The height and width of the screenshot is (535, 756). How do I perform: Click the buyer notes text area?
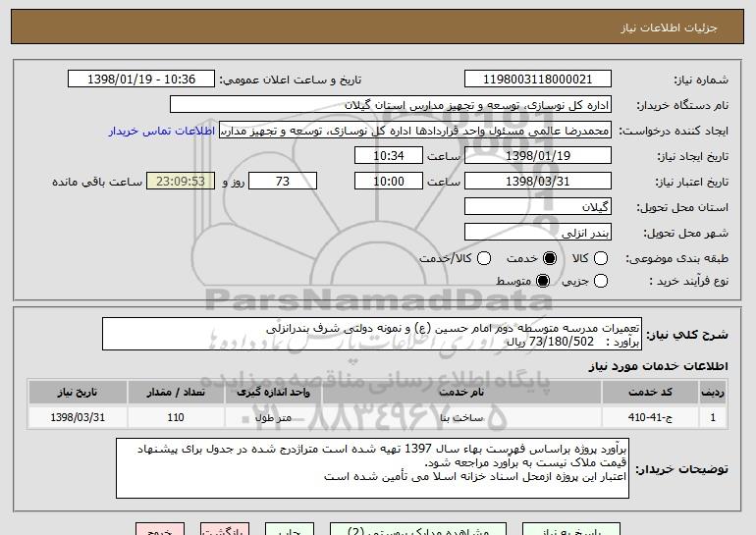[x=372, y=468]
